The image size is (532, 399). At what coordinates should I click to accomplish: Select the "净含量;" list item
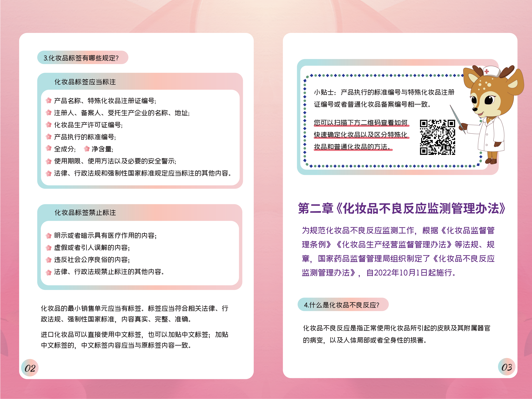[x=102, y=149]
